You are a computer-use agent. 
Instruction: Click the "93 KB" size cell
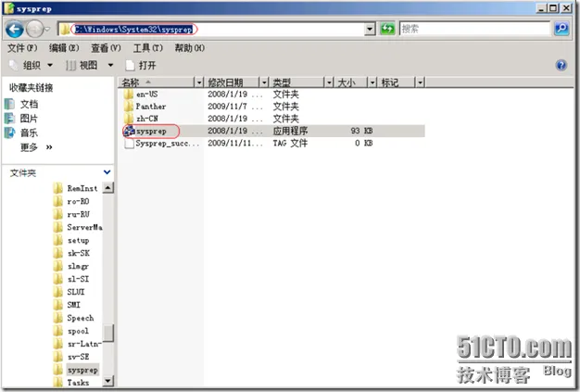pyautogui.click(x=361, y=131)
